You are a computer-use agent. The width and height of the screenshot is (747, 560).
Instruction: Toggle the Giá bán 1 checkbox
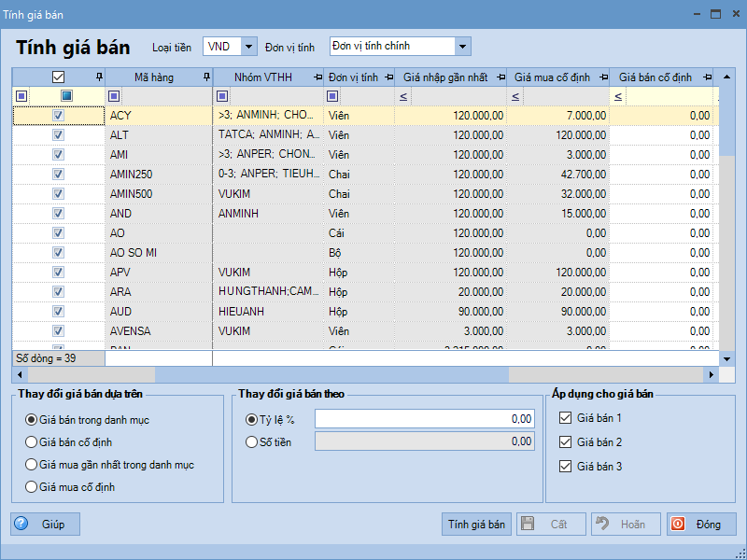[x=565, y=418]
